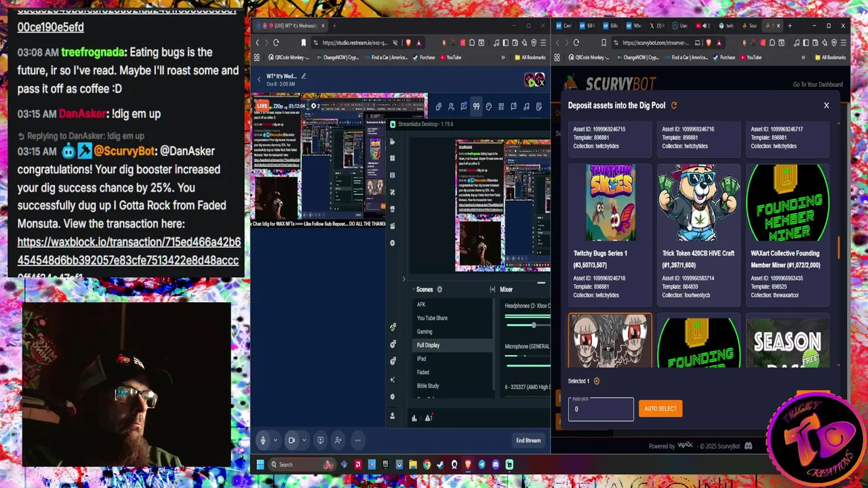
Task: Select the Bible Study scene
Action: pyautogui.click(x=453, y=386)
